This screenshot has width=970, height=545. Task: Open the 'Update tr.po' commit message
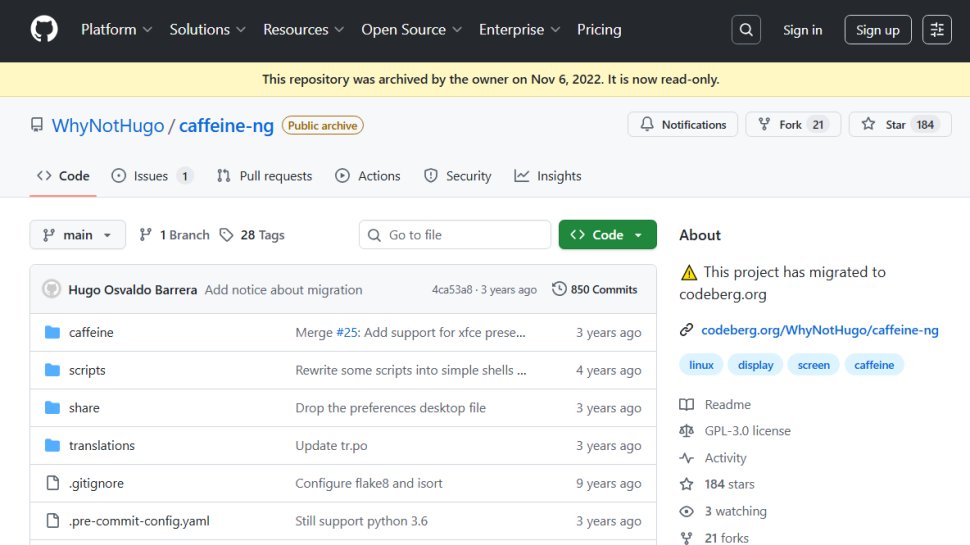point(331,445)
